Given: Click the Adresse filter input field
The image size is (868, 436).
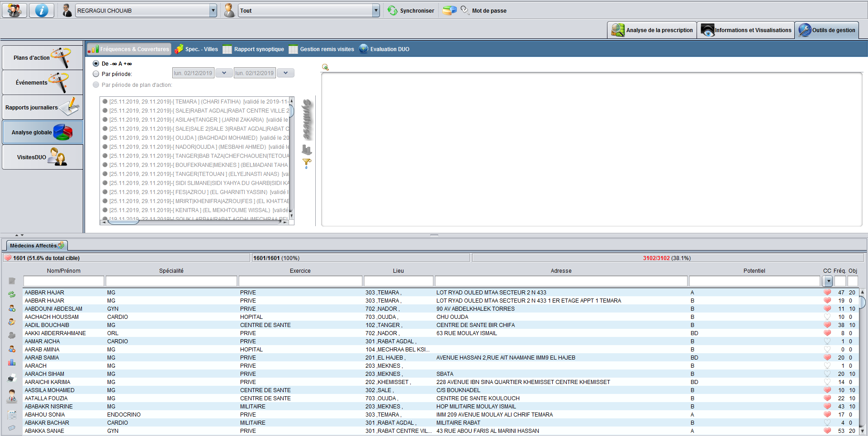Looking at the screenshot, I should click(x=561, y=281).
